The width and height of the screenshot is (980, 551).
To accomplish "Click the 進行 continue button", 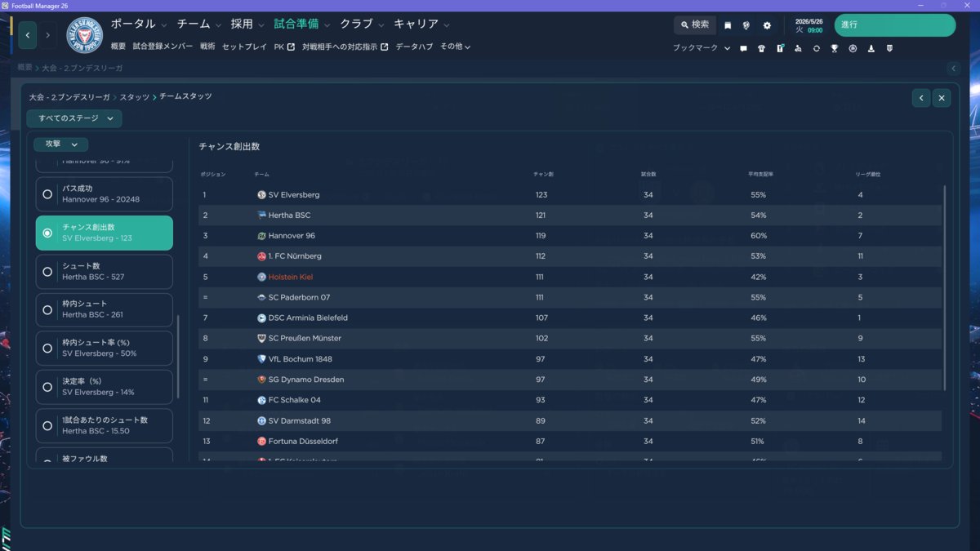I will (x=894, y=25).
